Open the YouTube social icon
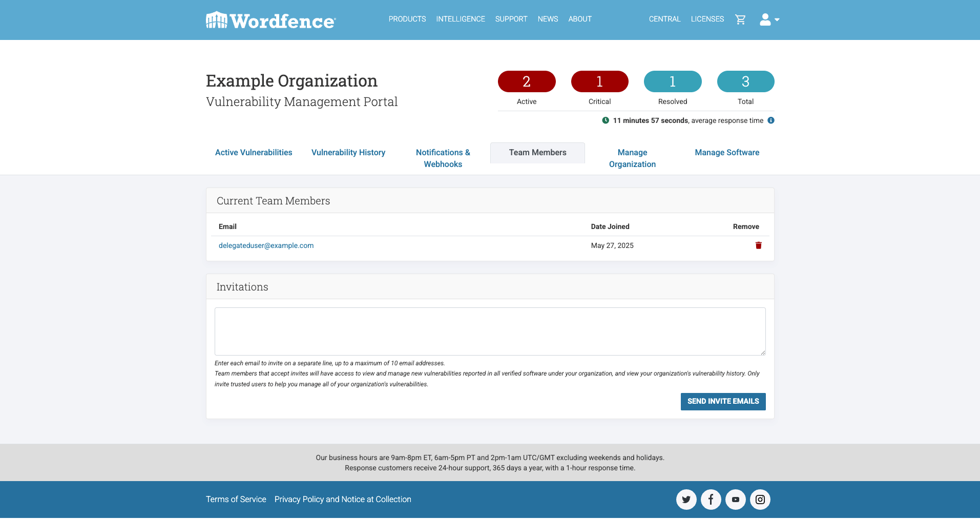 tap(735, 500)
